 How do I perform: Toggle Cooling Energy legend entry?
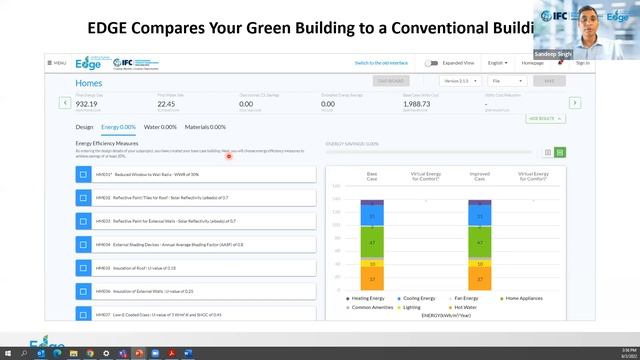click(x=416, y=298)
